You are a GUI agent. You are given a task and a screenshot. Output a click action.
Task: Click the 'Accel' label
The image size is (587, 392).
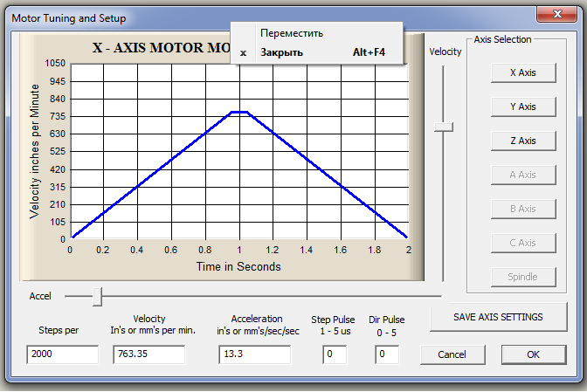[x=40, y=296]
